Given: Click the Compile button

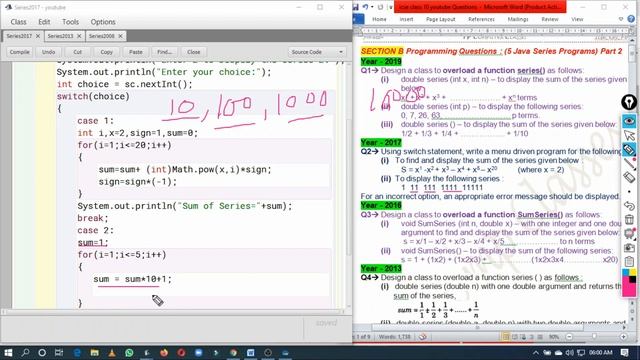Looking at the screenshot, I should (20, 52).
